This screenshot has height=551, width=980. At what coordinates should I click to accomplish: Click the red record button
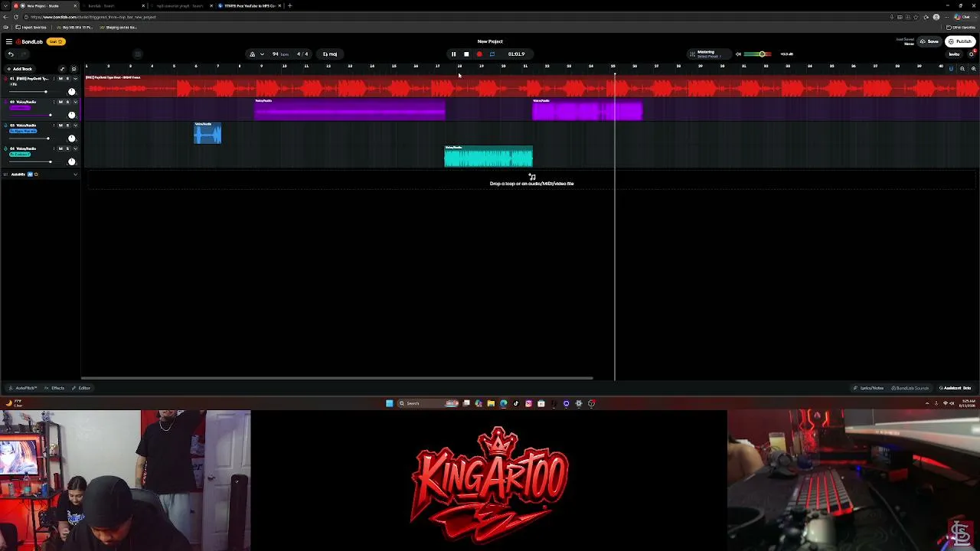coord(479,54)
